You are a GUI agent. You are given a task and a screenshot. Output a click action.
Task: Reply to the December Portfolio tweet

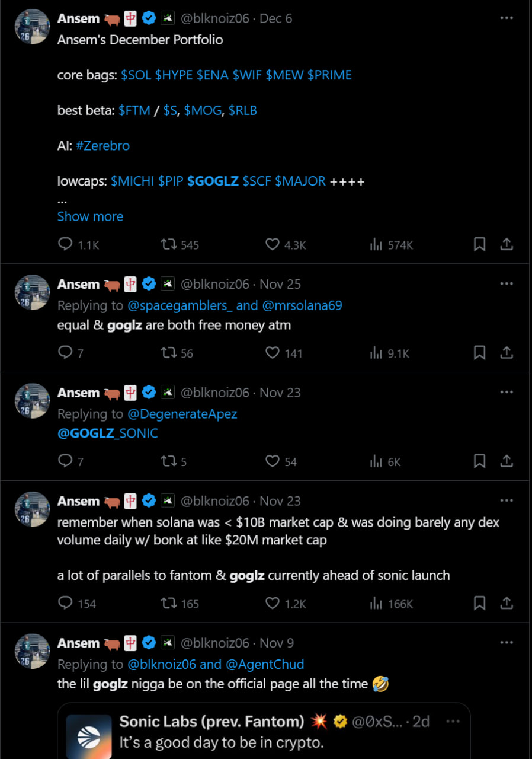coord(65,244)
